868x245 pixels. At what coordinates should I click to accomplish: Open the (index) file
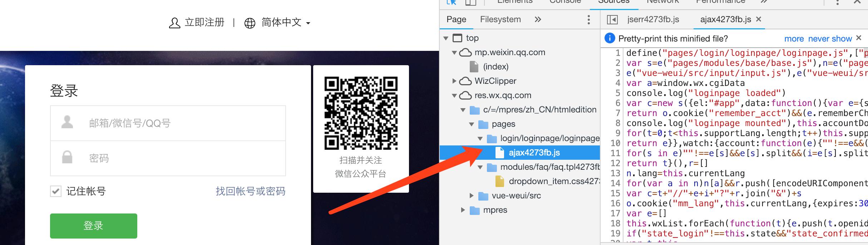pyautogui.click(x=495, y=67)
